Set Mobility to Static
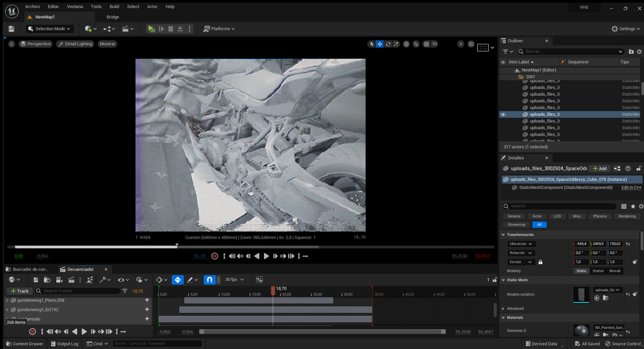 (581, 271)
